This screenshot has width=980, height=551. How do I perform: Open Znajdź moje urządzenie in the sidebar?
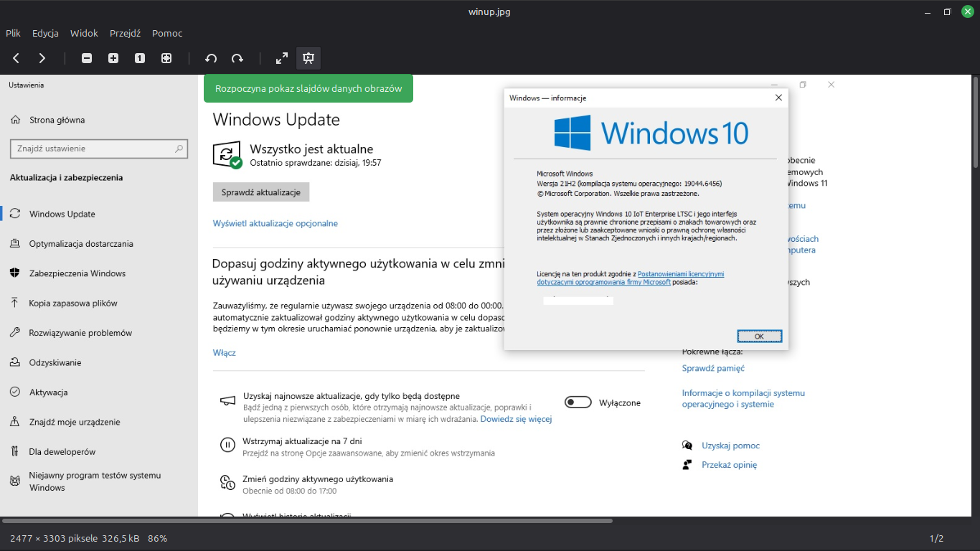coord(75,422)
